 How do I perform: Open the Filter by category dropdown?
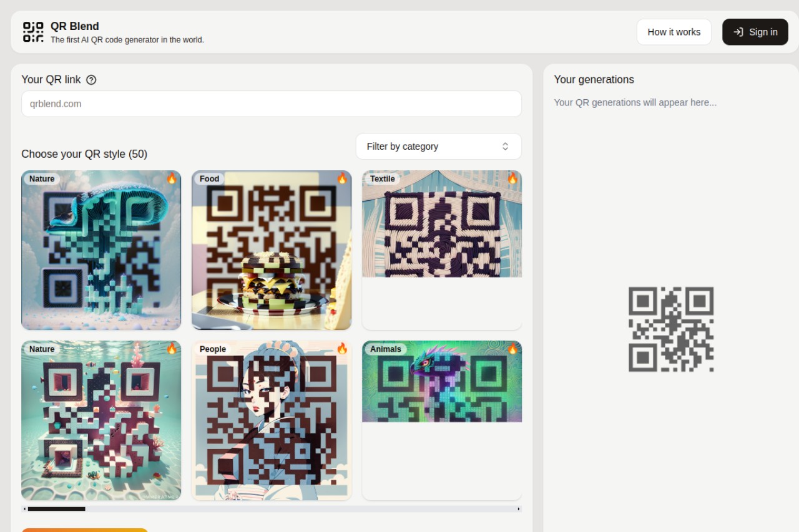click(438, 147)
